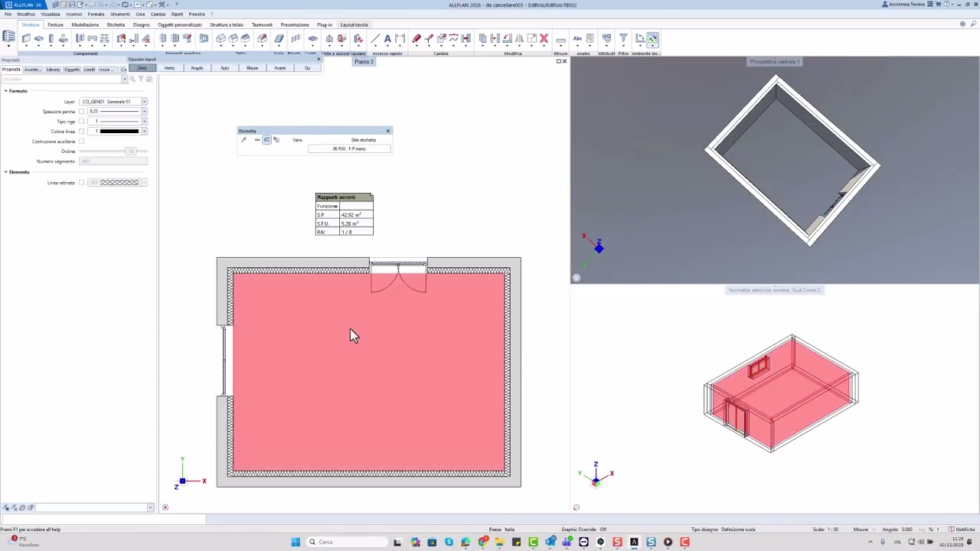Click the Ordine slider handle
This screenshot has height=551, width=980.
[130, 152]
